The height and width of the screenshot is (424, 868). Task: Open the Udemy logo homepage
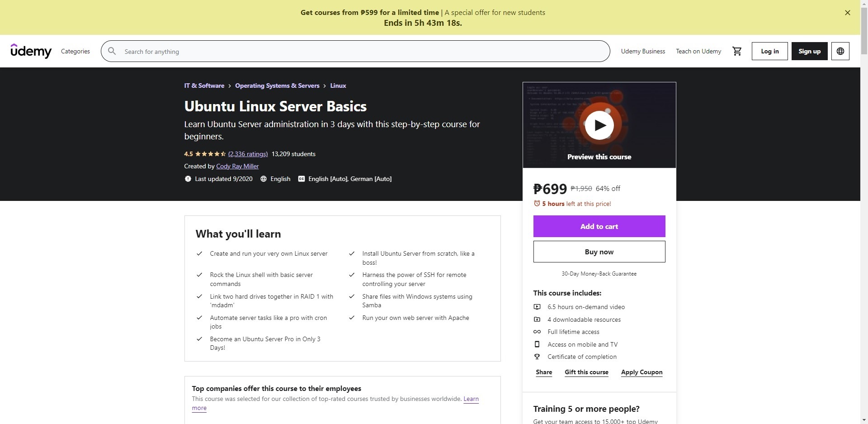click(x=31, y=51)
